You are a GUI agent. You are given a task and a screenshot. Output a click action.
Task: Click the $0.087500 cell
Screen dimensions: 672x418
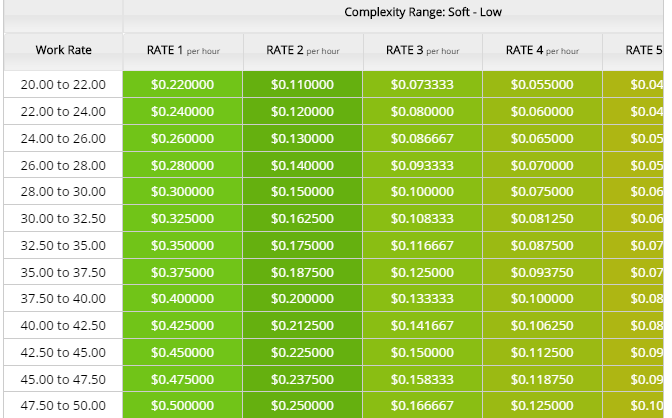[543, 246]
